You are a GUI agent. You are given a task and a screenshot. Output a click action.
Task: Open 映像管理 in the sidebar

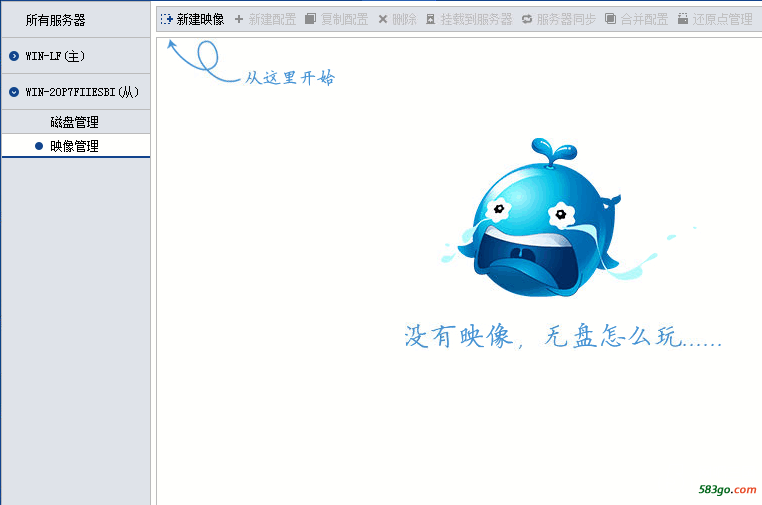[75, 146]
